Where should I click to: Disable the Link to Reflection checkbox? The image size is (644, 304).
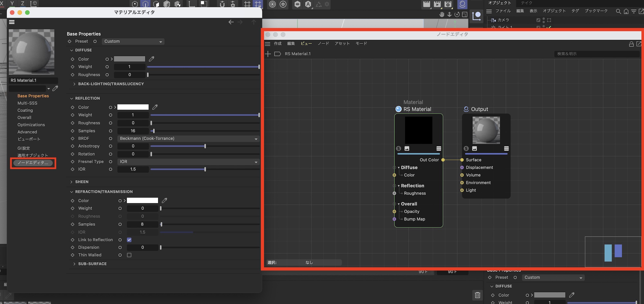129,240
